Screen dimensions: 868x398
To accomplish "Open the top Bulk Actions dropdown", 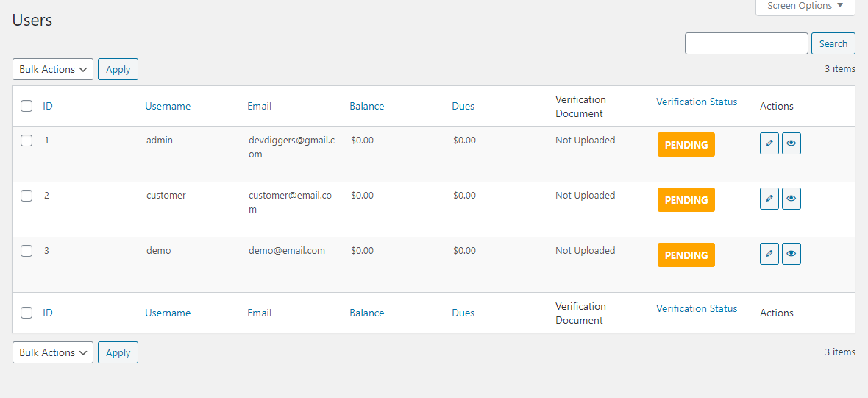I will pos(53,69).
